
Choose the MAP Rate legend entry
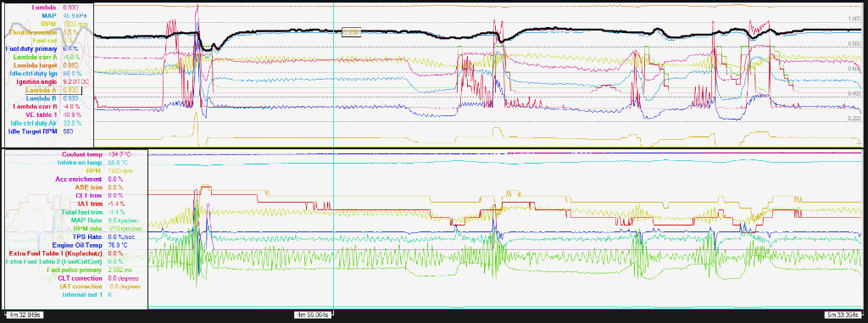click(86, 220)
